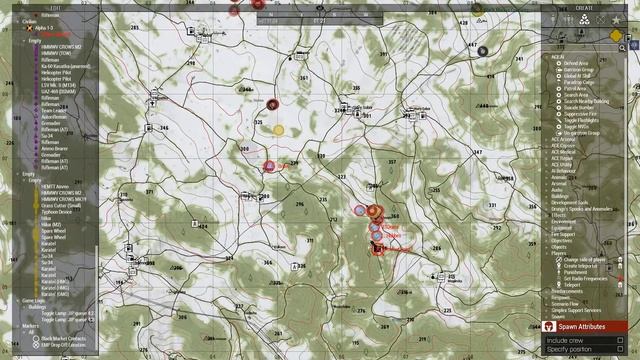Select the Set Radio Frequencies module

585,278
